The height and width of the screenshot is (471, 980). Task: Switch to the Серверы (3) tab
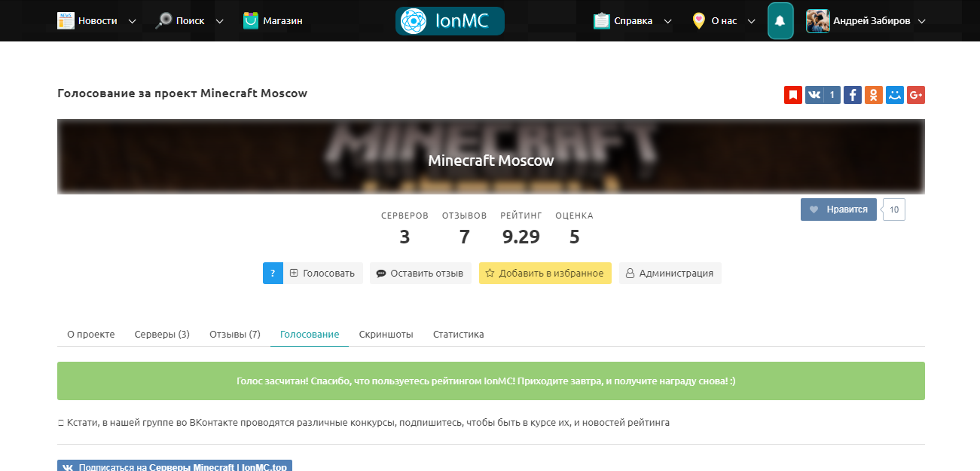(x=162, y=335)
